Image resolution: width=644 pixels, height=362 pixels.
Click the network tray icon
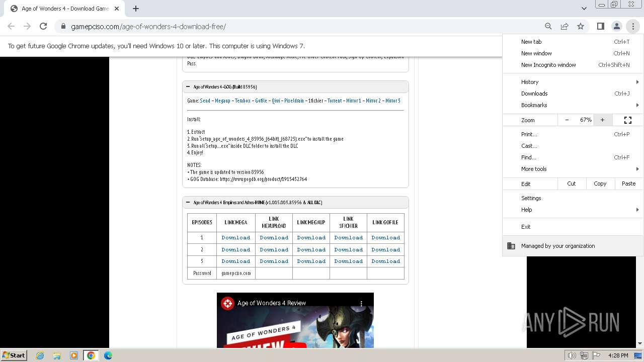[585, 355]
